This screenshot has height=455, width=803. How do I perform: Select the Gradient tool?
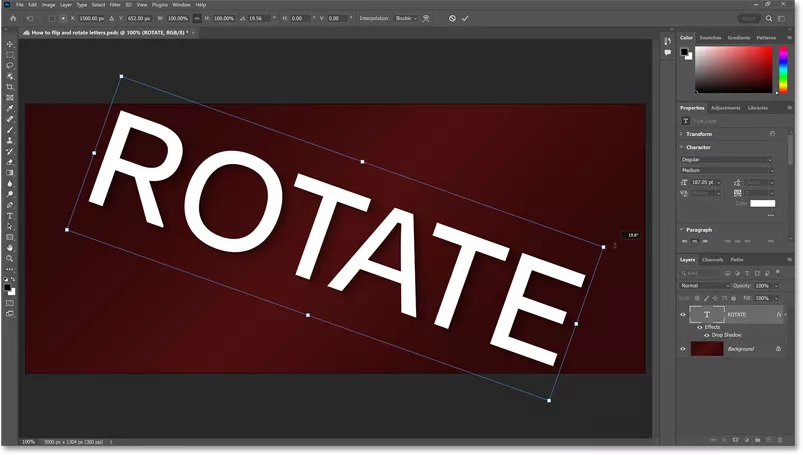pyautogui.click(x=10, y=173)
